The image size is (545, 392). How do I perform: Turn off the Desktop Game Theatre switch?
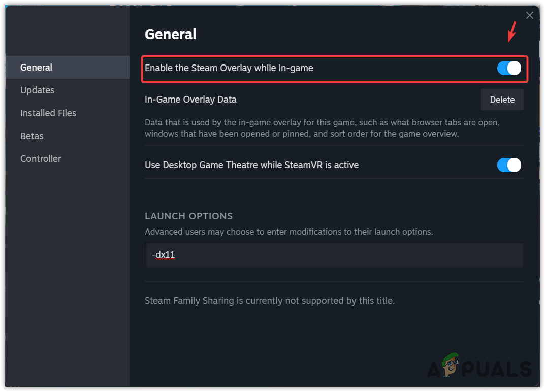point(509,165)
